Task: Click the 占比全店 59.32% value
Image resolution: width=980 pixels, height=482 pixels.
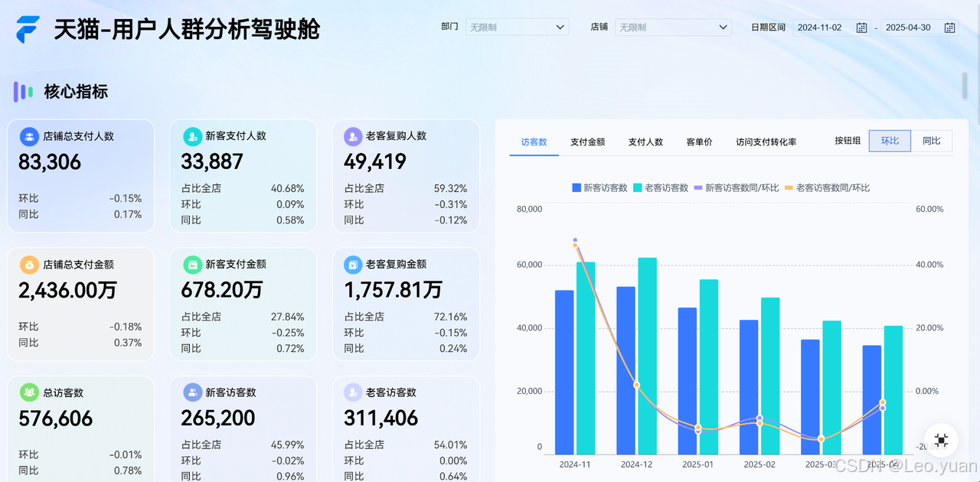Action: (x=450, y=188)
